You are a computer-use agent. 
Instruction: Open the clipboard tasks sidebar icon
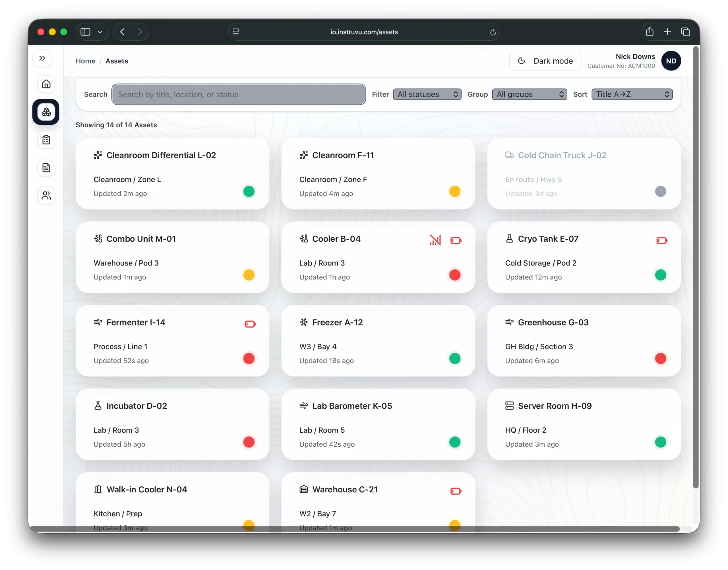click(46, 140)
